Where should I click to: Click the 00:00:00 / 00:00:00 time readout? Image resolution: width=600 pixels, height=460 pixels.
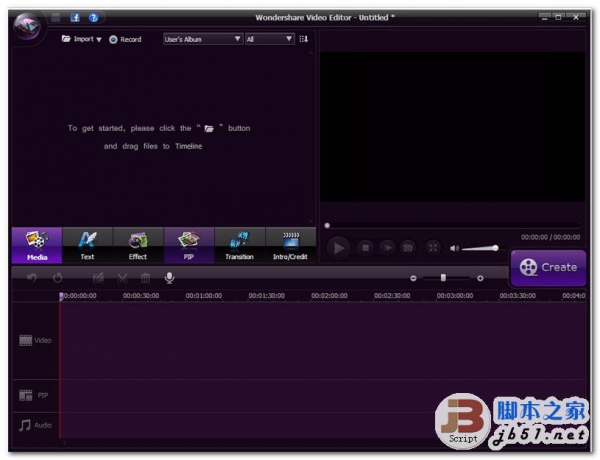point(551,237)
